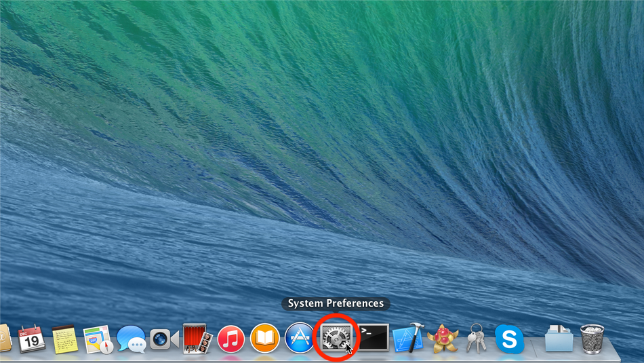
Task: Open the Trash
Action: click(x=592, y=338)
